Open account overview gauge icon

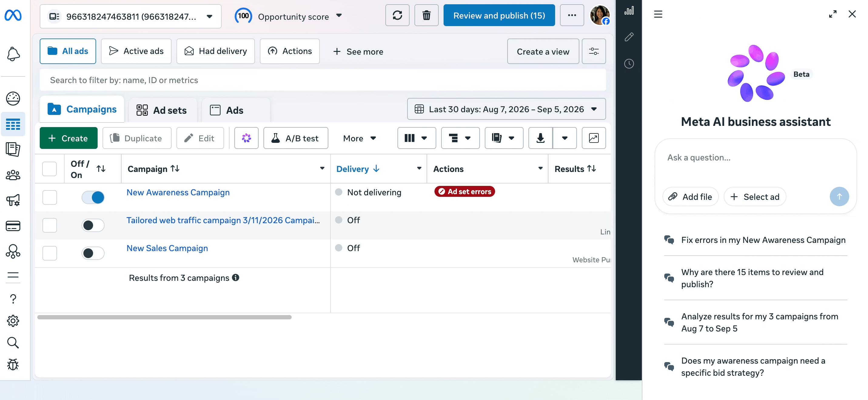coord(13,98)
